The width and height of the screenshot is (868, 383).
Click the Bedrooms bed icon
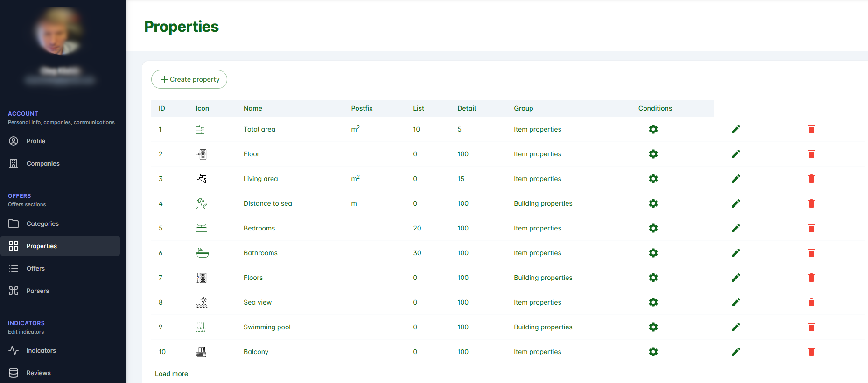(x=202, y=228)
